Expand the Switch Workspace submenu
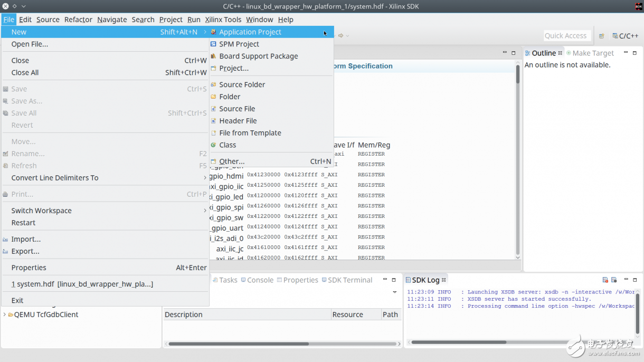The height and width of the screenshot is (362, 644). [205, 211]
